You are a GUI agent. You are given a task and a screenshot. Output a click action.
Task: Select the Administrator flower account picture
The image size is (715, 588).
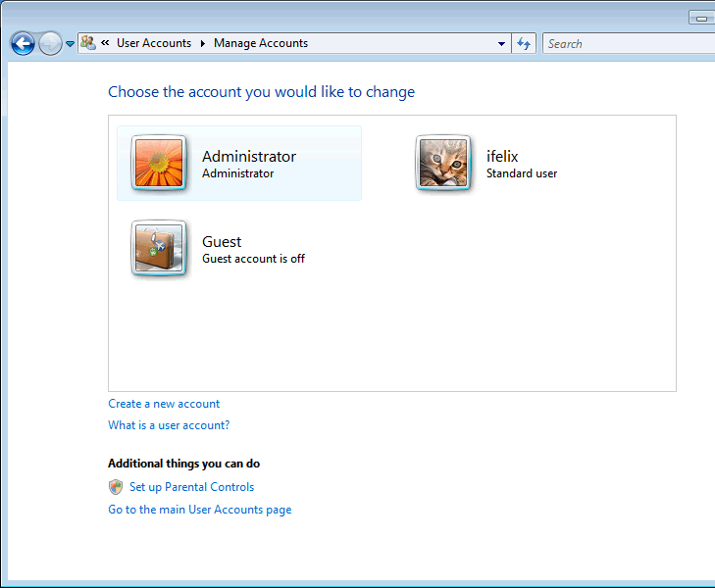point(158,163)
